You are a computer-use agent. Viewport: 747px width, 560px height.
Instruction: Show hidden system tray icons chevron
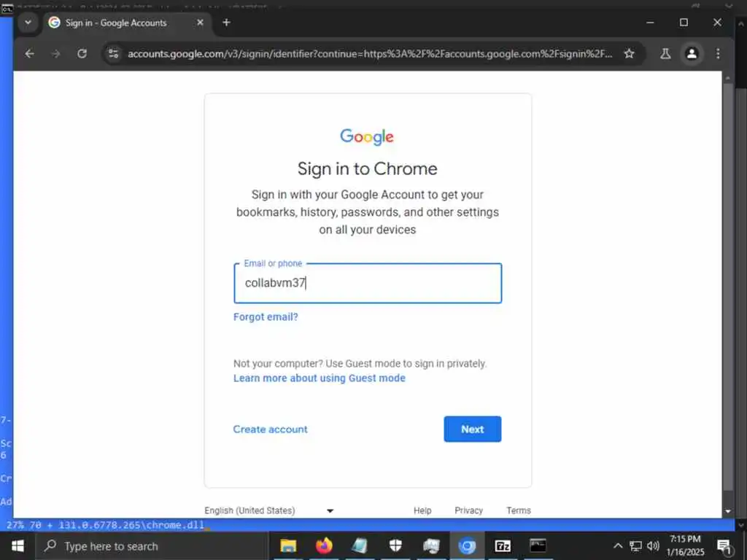(617, 545)
